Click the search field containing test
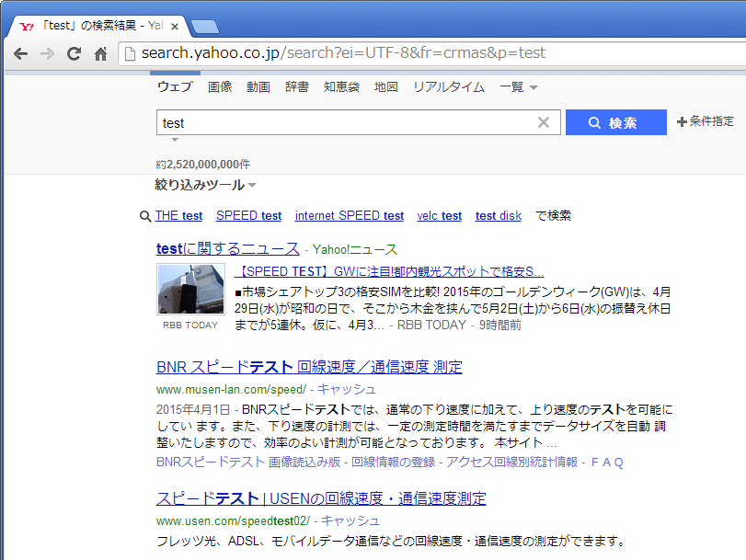 [358, 122]
